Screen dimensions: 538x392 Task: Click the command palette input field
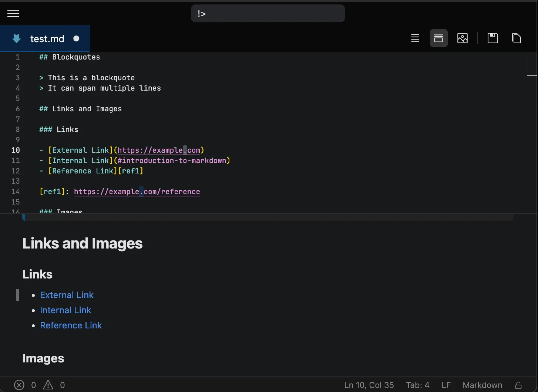point(268,14)
